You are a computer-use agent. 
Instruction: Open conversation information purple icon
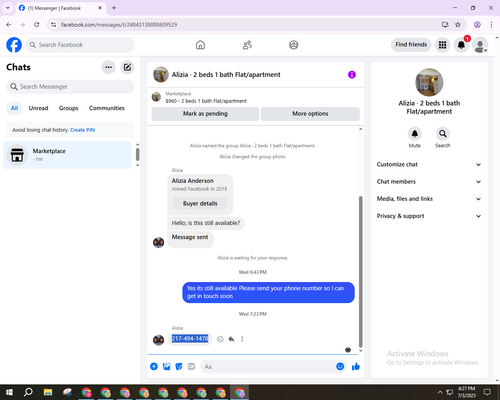pos(352,75)
